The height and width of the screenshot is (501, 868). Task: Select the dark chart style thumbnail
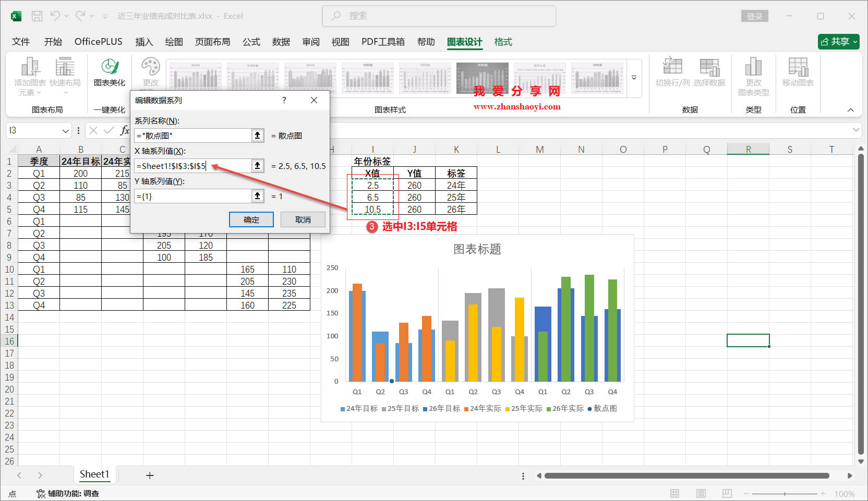pyautogui.click(x=483, y=78)
